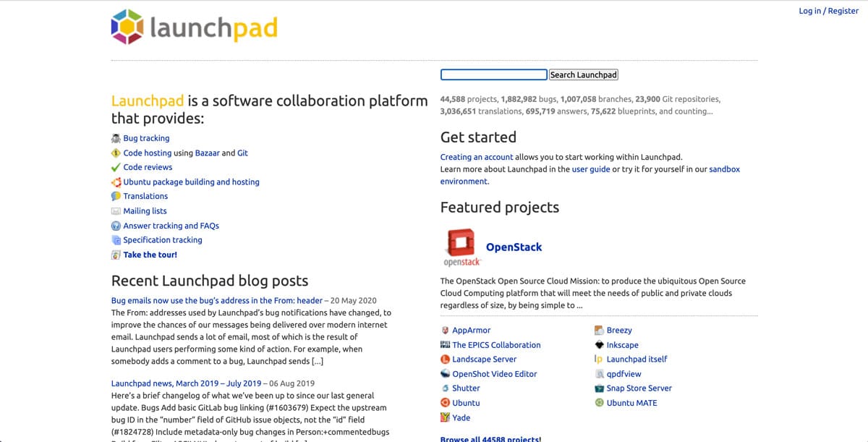Open the Code reviews link
This screenshot has width=868, height=442.
[x=148, y=167]
